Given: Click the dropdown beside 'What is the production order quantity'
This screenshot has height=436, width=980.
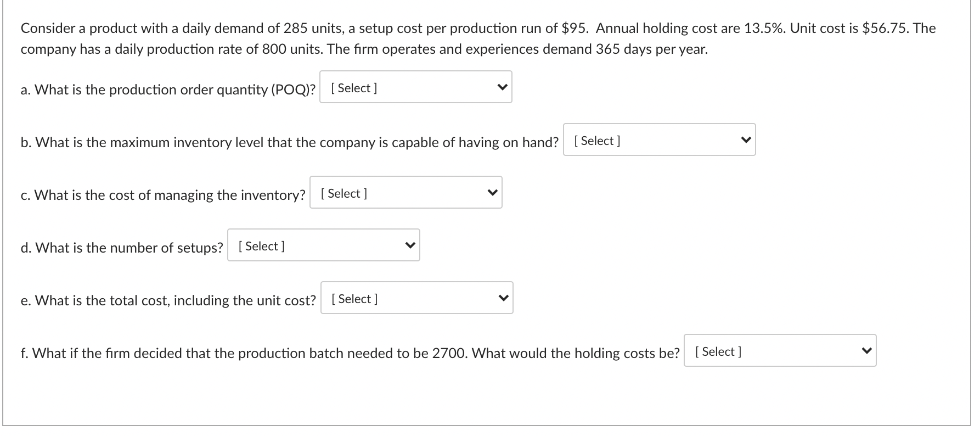Looking at the screenshot, I should 415,87.
